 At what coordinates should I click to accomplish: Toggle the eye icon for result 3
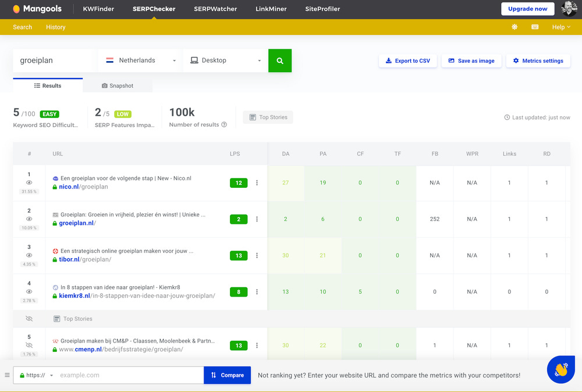[x=29, y=255]
